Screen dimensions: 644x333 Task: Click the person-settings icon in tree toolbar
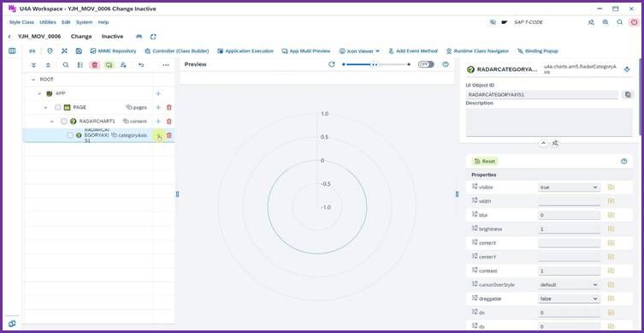coord(123,65)
